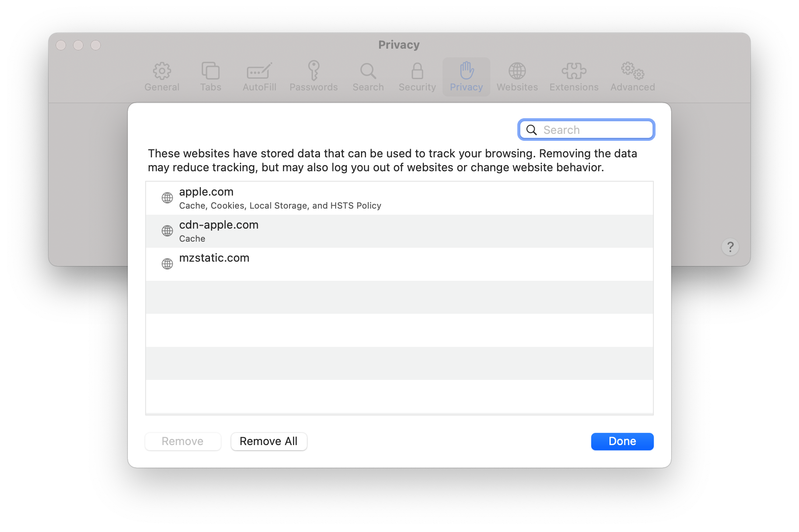Open the General preferences tab

pyautogui.click(x=162, y=76)
